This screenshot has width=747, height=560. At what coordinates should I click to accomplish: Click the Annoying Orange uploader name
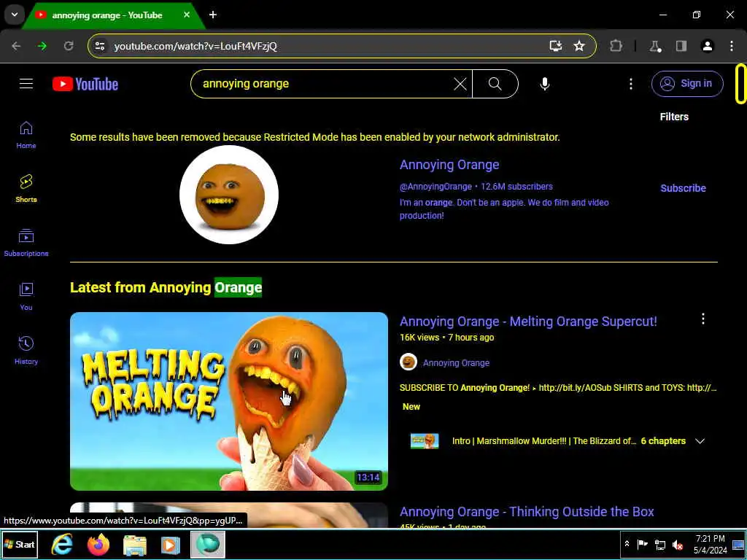[x=456, y=363]
